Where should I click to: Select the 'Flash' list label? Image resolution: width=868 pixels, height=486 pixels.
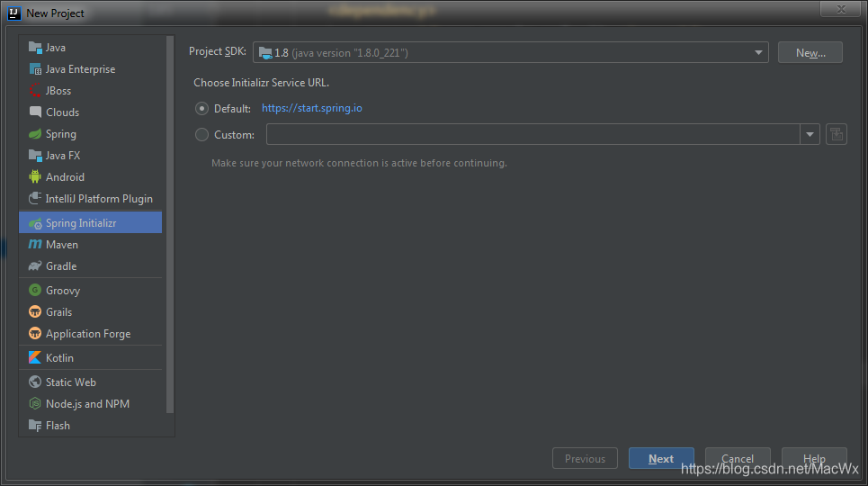point(58,426)
